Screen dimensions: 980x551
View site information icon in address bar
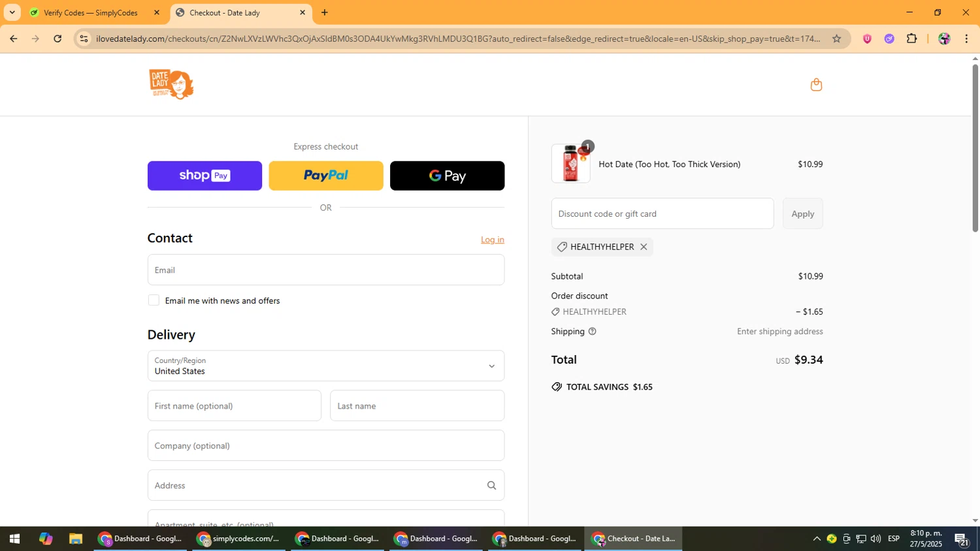84,39
